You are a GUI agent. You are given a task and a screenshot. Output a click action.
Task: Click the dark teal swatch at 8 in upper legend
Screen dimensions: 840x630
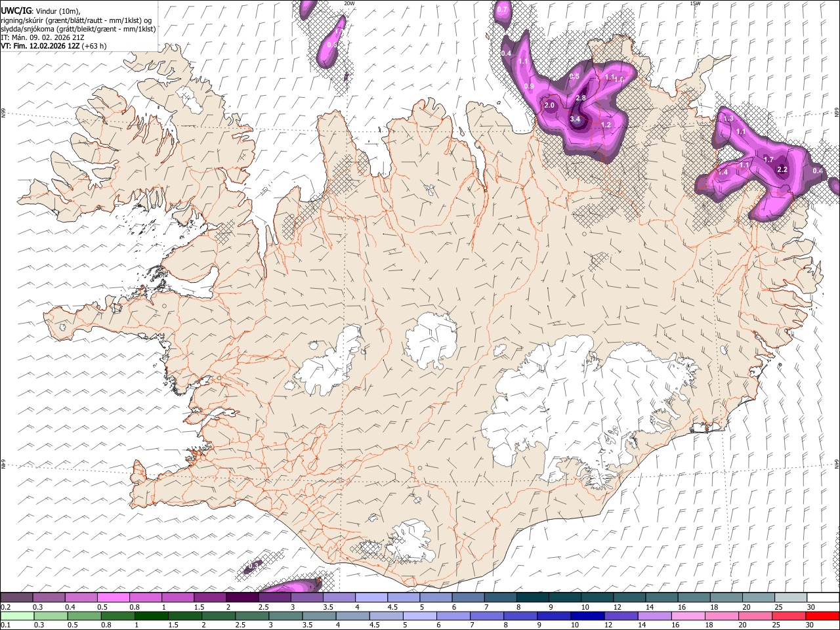pos(533,597)
